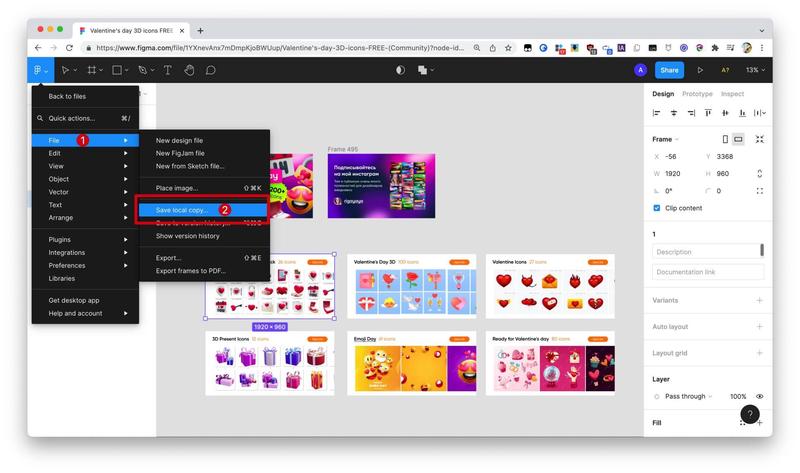Open Quick actions search

tap(85, 118)
